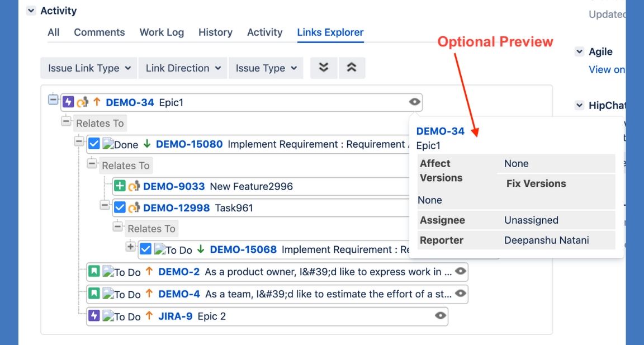Click the expand all double-chevron button
The height and width of the screenshot is (345, 644).
tap(324, 68)
